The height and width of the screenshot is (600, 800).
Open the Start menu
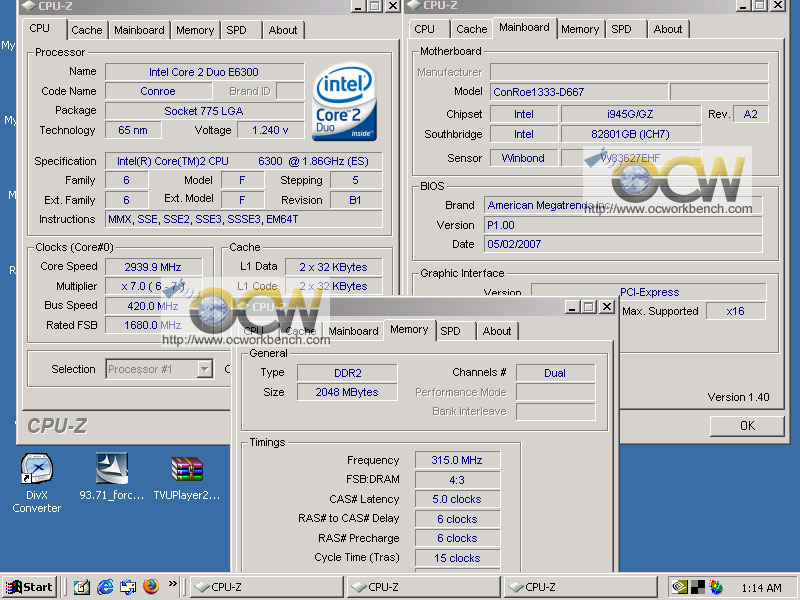(x=29, y=587)
